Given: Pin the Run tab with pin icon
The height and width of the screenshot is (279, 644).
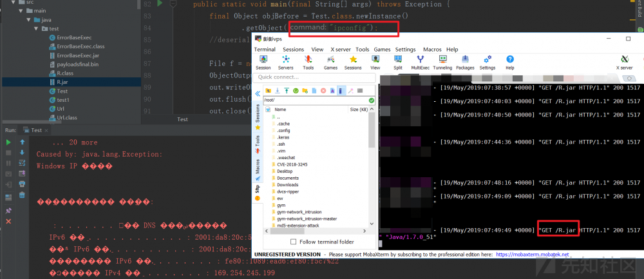Looking at the screenshot, I should (x=8, y=211).
